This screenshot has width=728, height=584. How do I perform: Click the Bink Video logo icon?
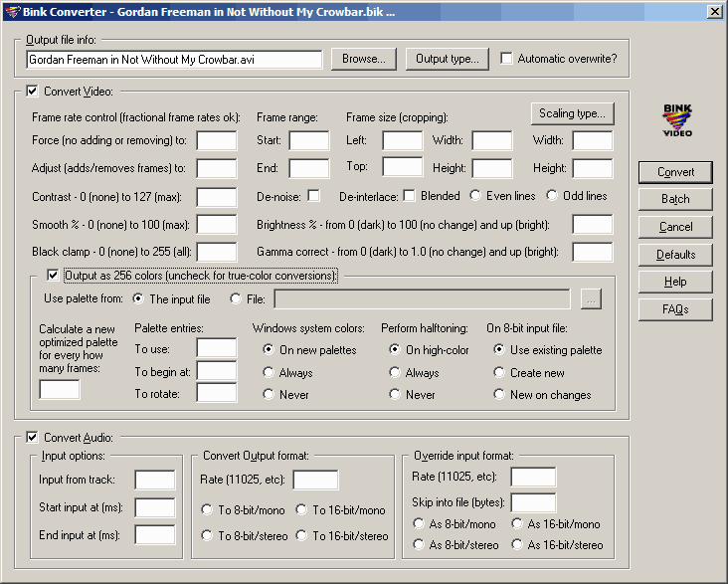677,119
